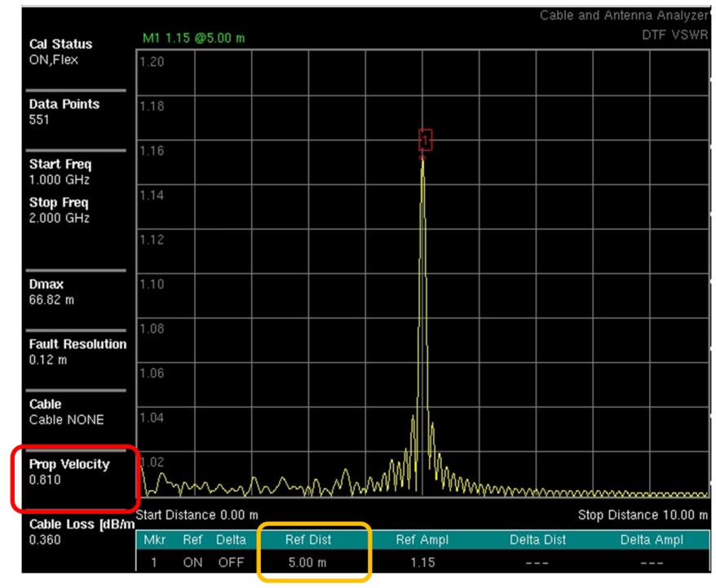716x588 pixels.
Task: Click the Mkr column header
Action: [x=154, y=540]
